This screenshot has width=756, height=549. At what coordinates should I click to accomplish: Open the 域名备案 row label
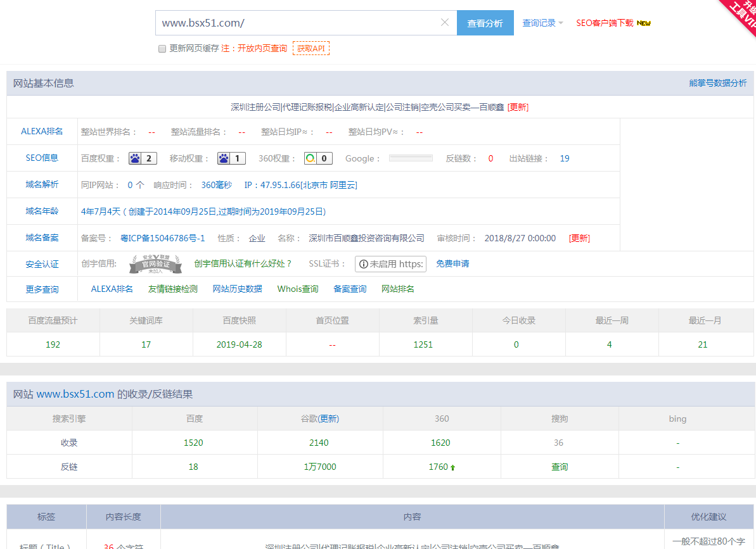(42, 238)
